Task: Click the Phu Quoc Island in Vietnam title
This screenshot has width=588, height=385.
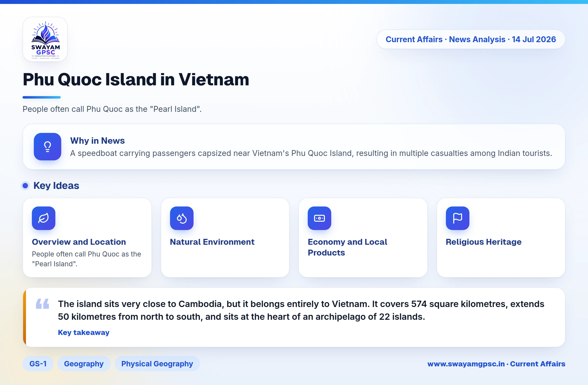Action: tap(136, 79)
